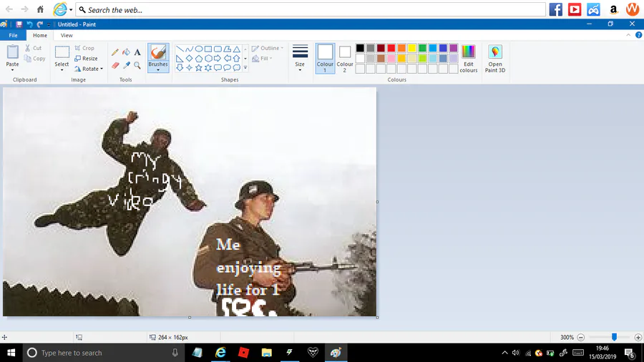
Task: Switch to the View tab
Action: (67, 35)
